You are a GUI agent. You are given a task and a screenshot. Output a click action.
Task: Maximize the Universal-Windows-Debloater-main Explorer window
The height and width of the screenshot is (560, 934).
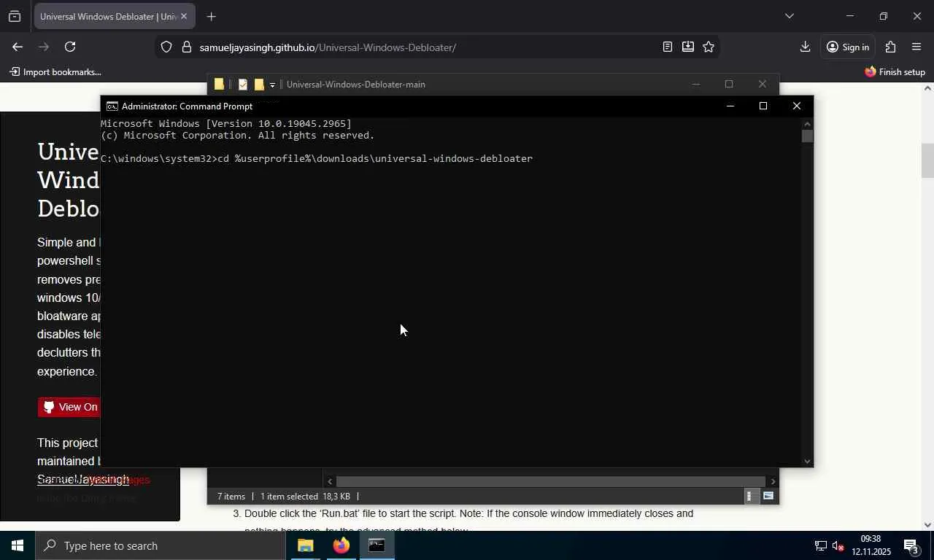728,85
